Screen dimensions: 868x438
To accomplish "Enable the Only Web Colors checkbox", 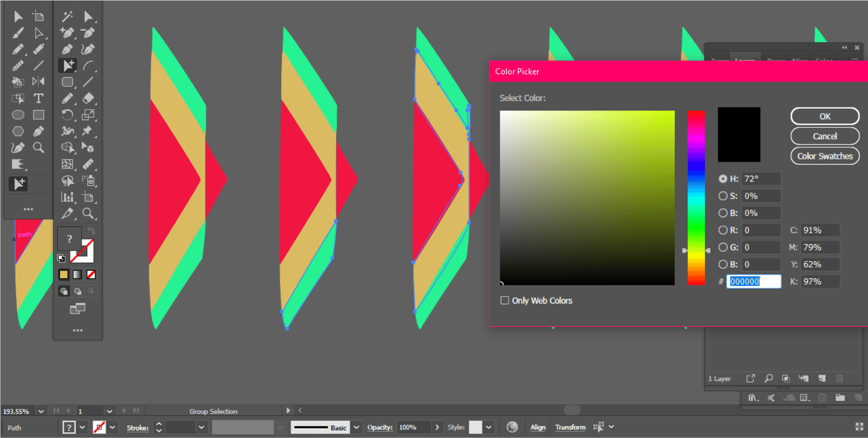I will (505, 300).
